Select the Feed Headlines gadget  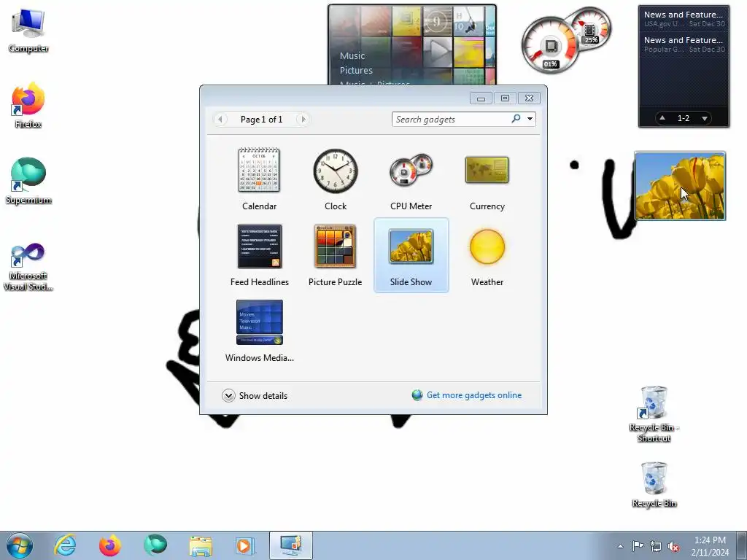(x=259, y=255)
